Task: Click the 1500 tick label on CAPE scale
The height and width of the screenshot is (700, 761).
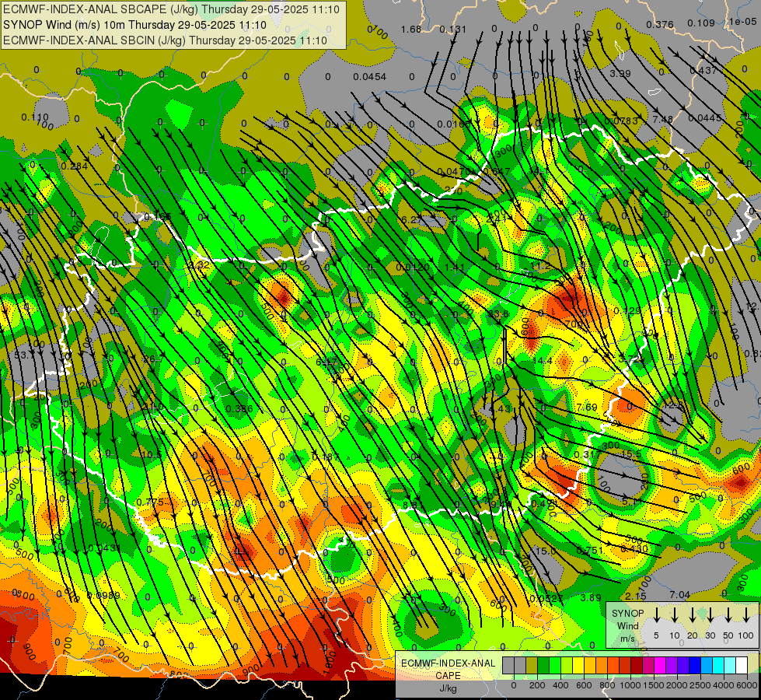Action: pos(653,685)
